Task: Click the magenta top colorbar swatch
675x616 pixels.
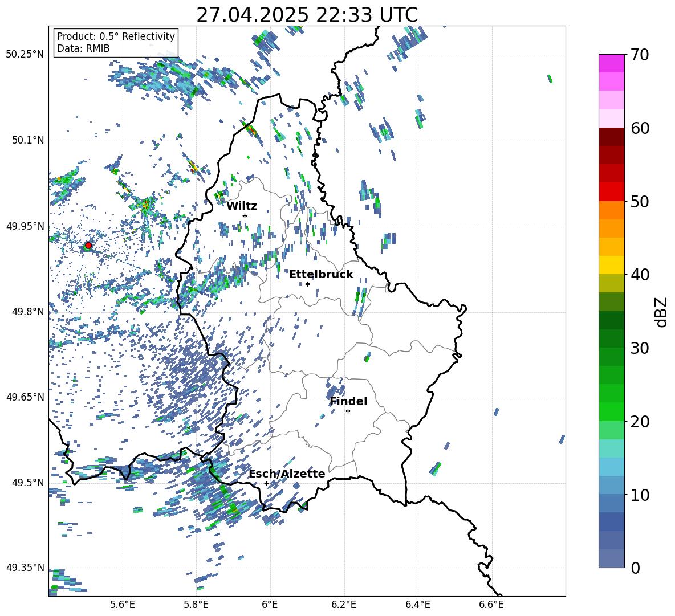Action: (x=611, y=63)
